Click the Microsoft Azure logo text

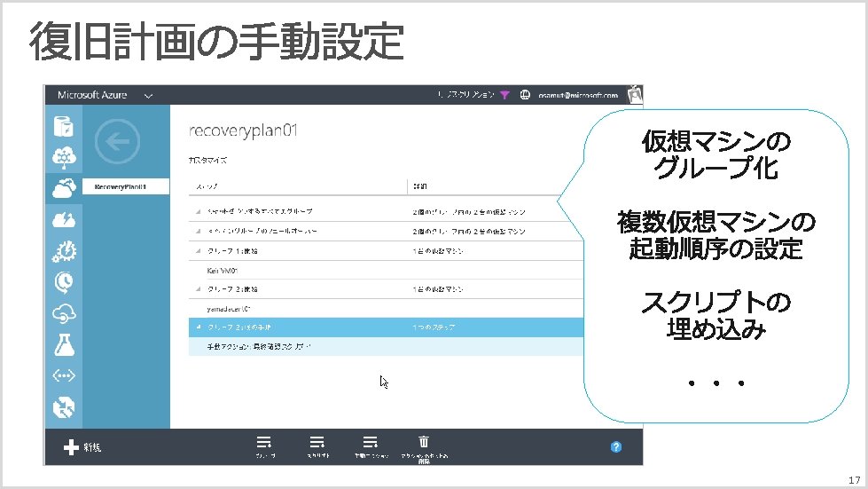92,95
